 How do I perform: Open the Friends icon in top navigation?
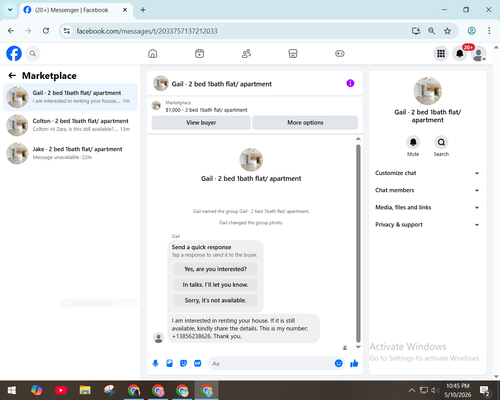[246, 53]
